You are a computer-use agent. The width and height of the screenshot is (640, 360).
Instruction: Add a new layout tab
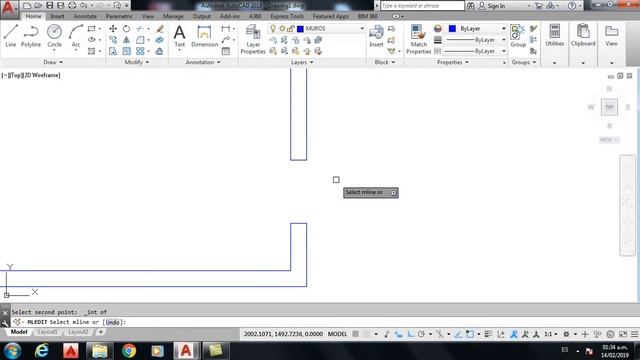[100, 332]
